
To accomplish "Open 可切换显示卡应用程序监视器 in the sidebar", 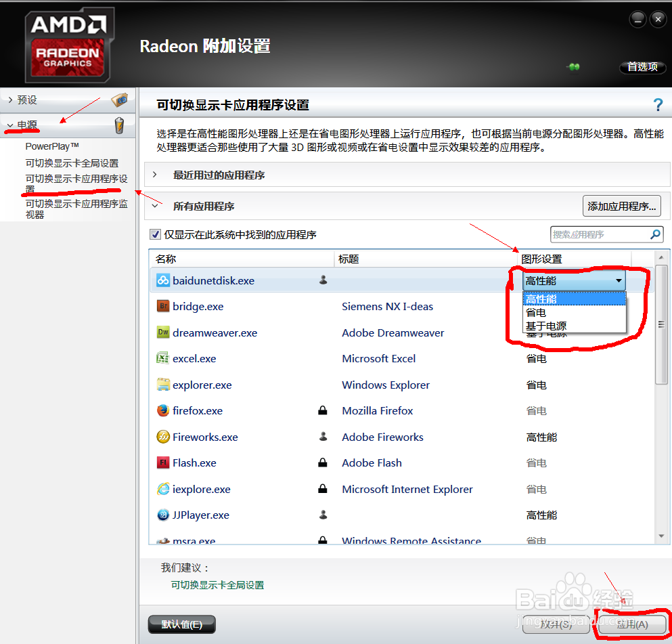I will [76, 209].
